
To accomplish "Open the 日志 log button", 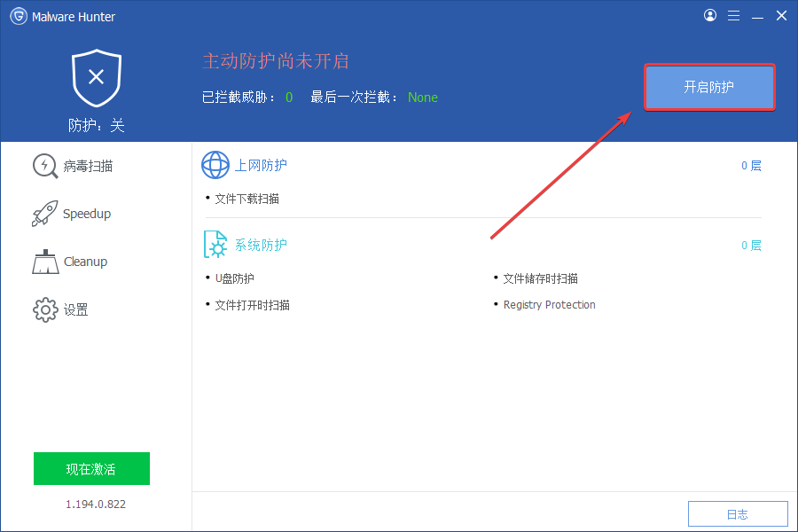I will (x=738, y=513).
